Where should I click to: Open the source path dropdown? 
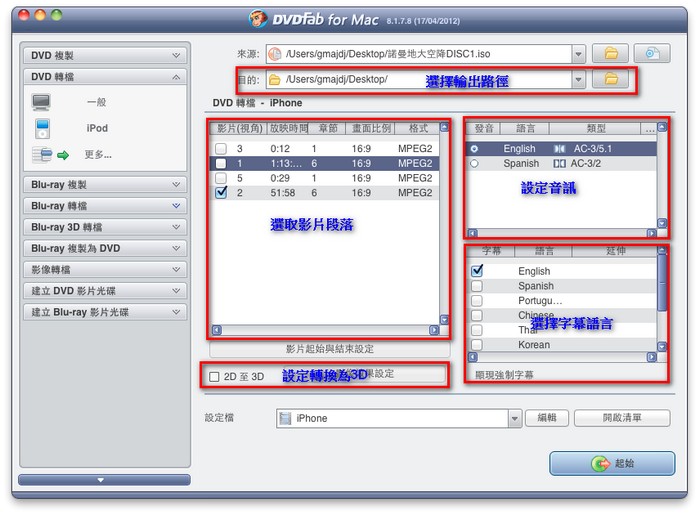click(578, 54)
